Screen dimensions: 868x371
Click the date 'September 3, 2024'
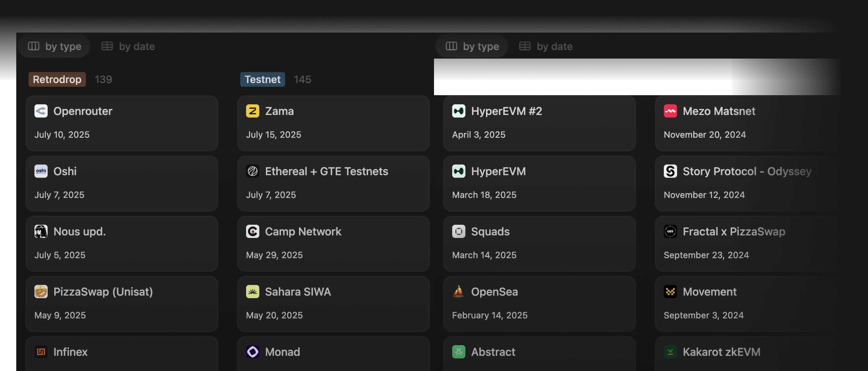pos(704,315)
